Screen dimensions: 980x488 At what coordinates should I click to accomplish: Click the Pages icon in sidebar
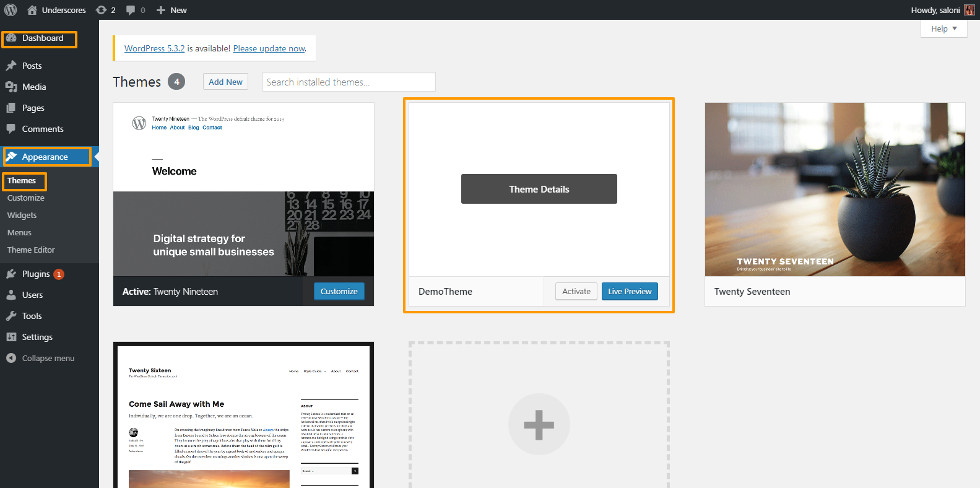pos(11,108)
